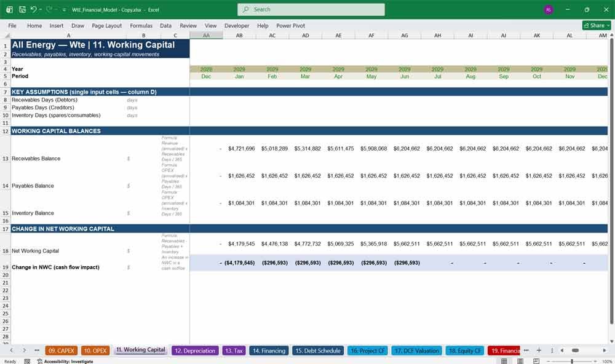
Task: Switch to 14. Financing sheet
Action: pos(269,350)
